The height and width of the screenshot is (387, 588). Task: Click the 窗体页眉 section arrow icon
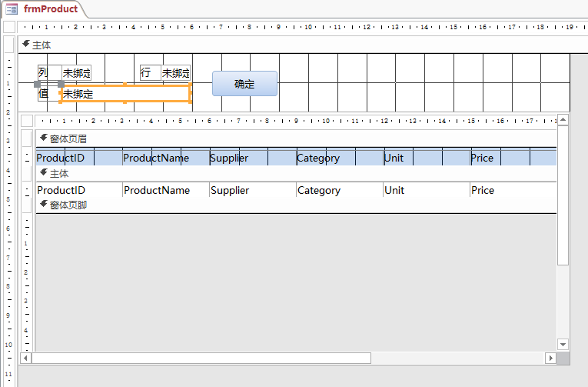44,138
